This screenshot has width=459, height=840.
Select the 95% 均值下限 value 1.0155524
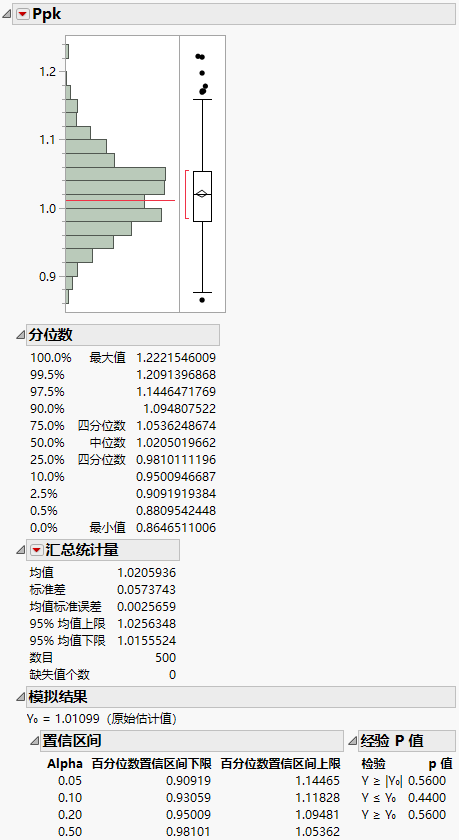146,641
